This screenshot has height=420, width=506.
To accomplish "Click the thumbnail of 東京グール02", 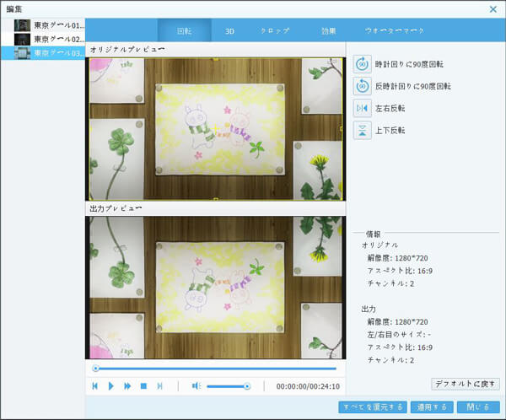I will tap(22, 39).
